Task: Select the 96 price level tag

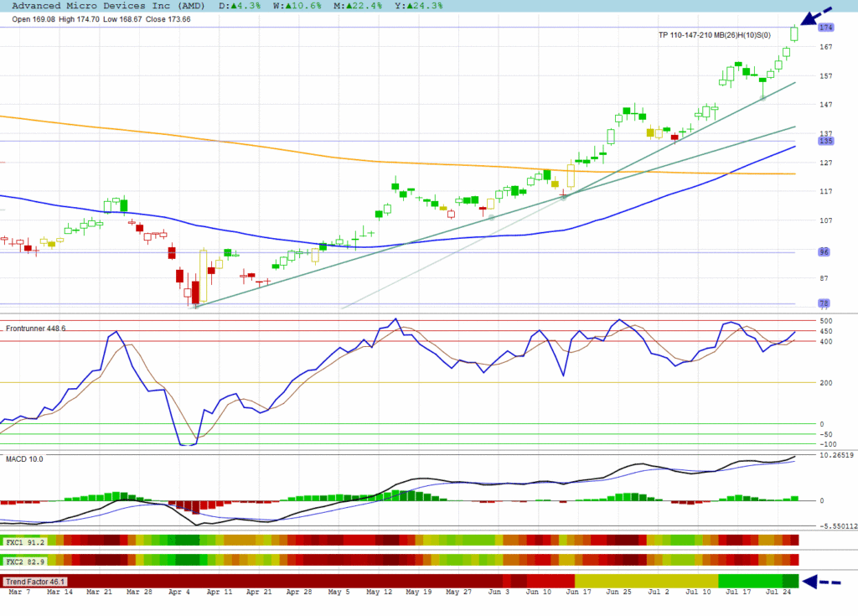Action: click(824, 252)
